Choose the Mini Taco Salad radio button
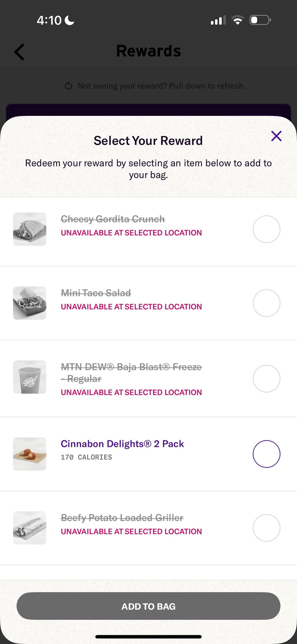Screen dimensions: 297x644 [266, 303]
